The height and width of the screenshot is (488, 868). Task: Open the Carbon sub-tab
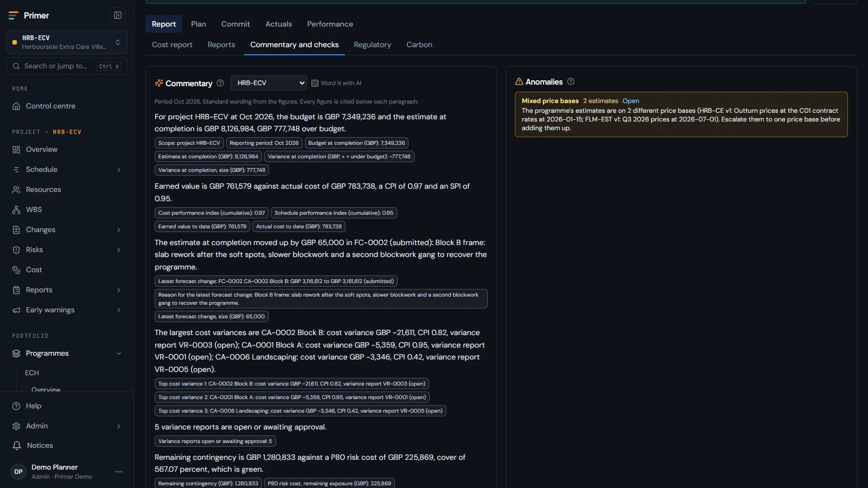(x=419, y=44)
